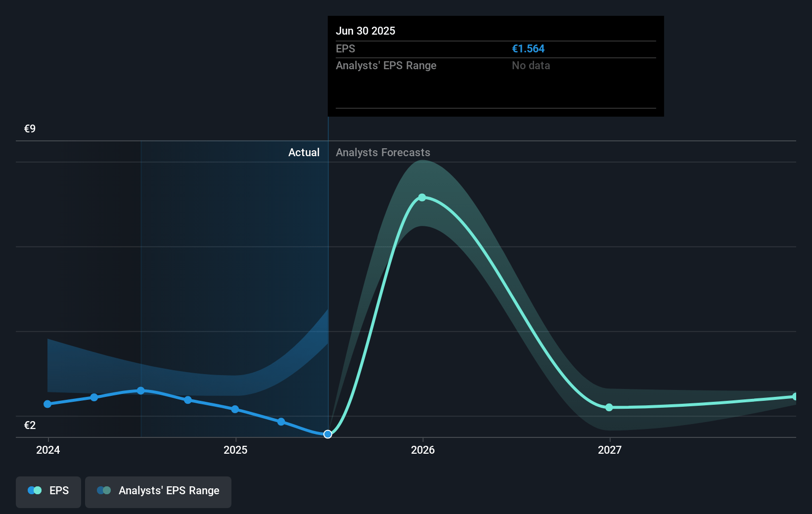
Task: Click the 2024 x-axis label
Action: pos(48,450)
